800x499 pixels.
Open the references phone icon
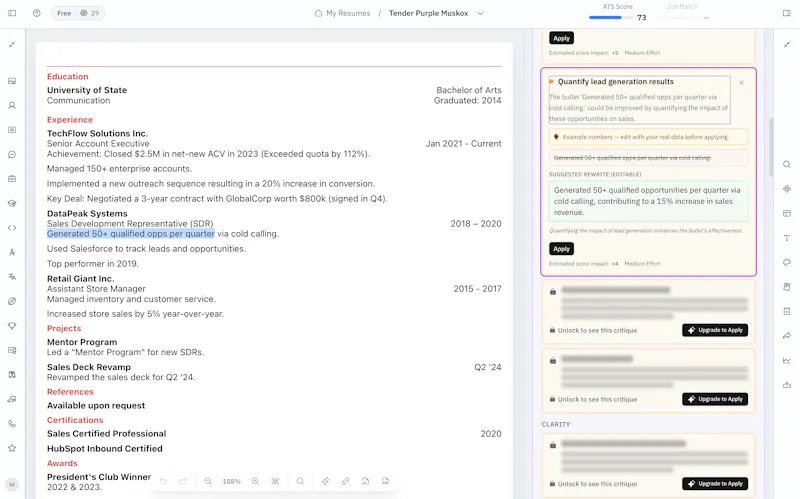tap(12, 423)
